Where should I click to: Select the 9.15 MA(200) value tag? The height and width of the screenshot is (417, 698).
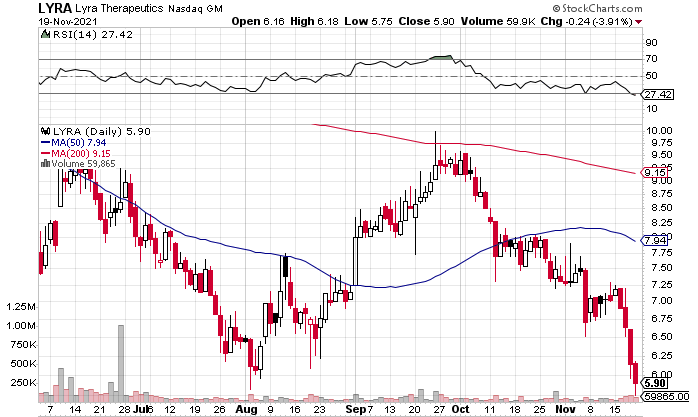655,173
